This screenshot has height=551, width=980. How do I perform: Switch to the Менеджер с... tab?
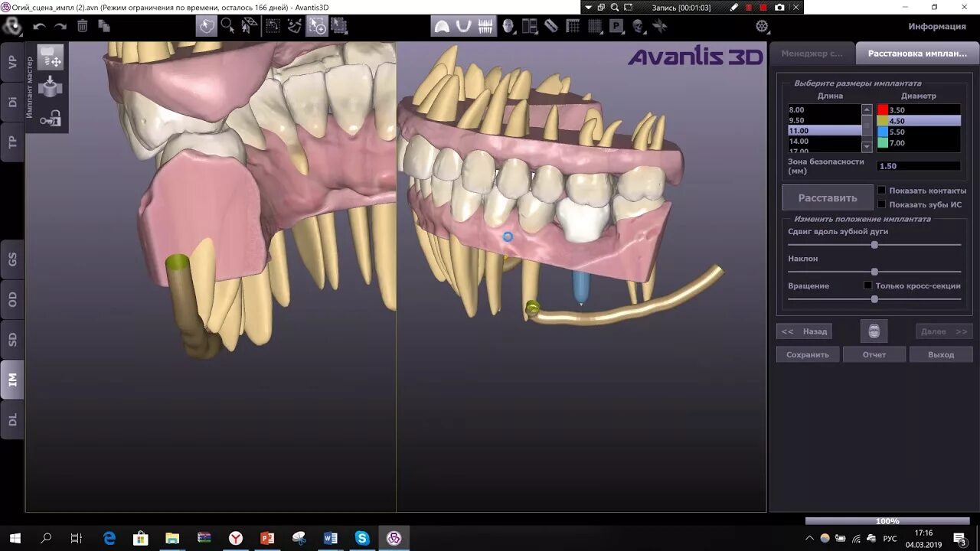coord(812,54)
